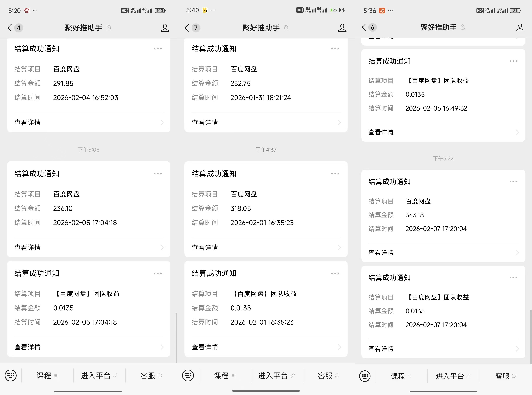
Task: Open more options on 2026-02-05 team income card
Action: (158, 273)
